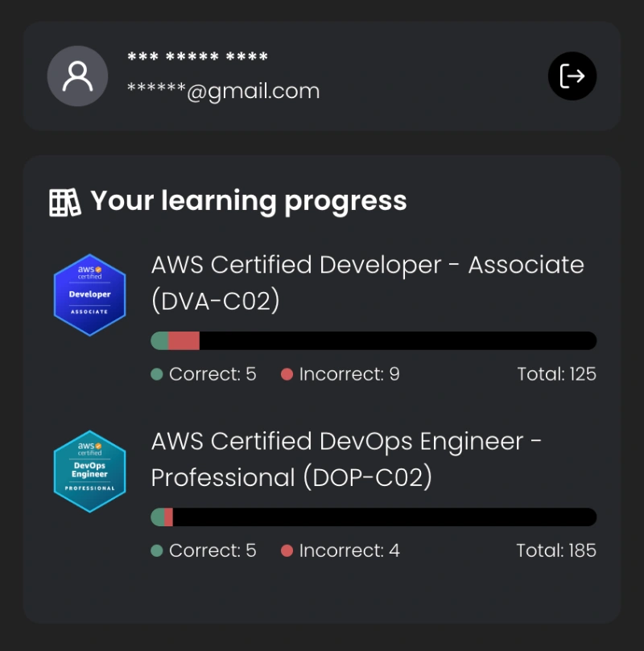Open AWS Certified Developer - Associate course title
Image resolution: width=644 pixels, height=651 pixels.
(x=367, y=282)
